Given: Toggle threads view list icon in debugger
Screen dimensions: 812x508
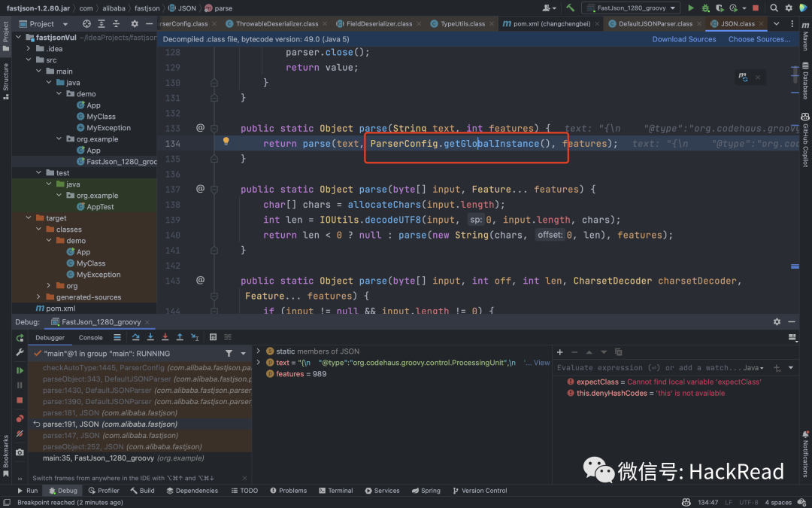Looking at the screenshot, I should click(x=117, y=337).
